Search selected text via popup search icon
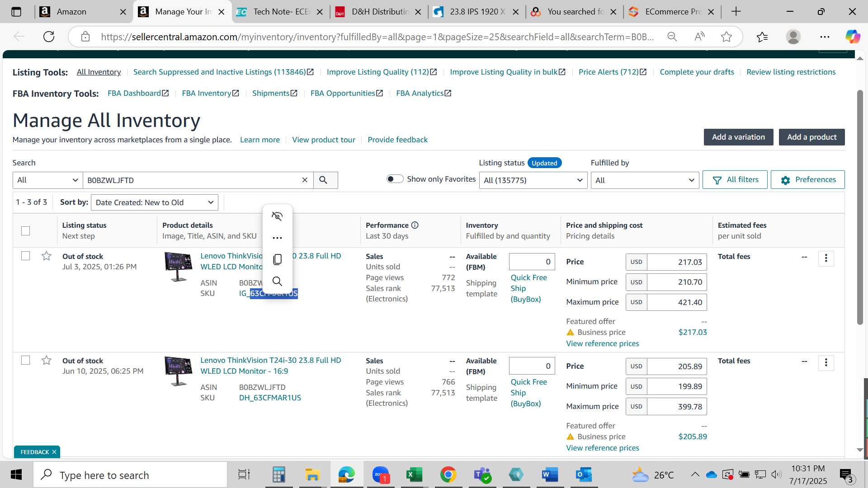Screen dimensions: 868x488 (277, 281)
